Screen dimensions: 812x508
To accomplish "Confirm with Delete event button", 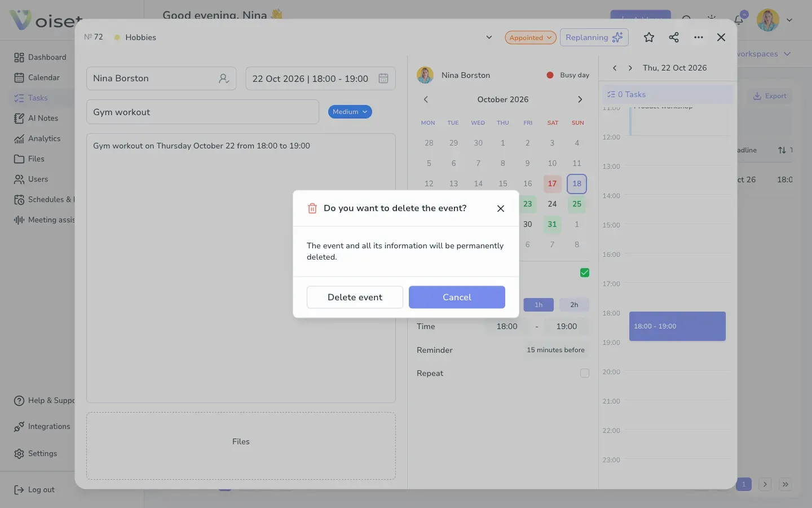I will point(355,297).
